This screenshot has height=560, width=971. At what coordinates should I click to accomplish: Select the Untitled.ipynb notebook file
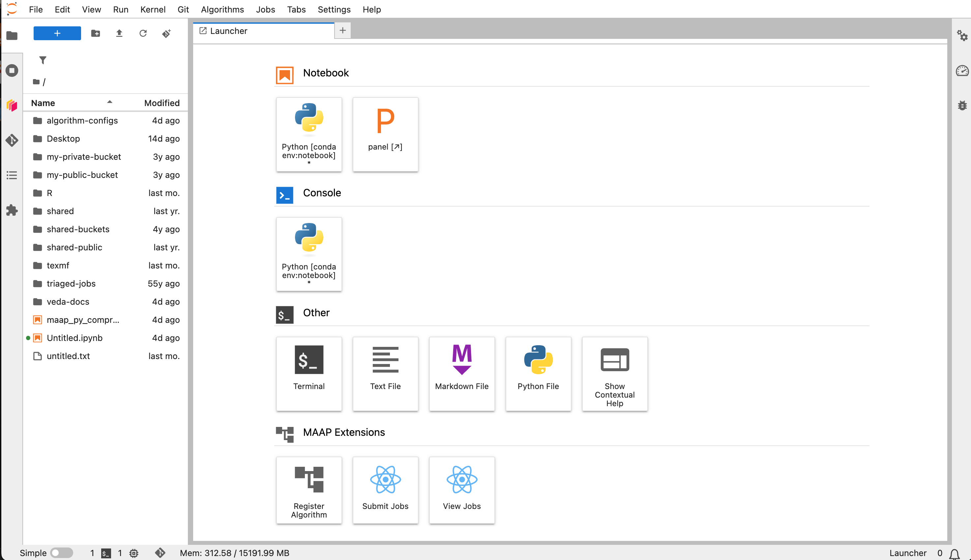pyautogui.click(x=105, y=338)
